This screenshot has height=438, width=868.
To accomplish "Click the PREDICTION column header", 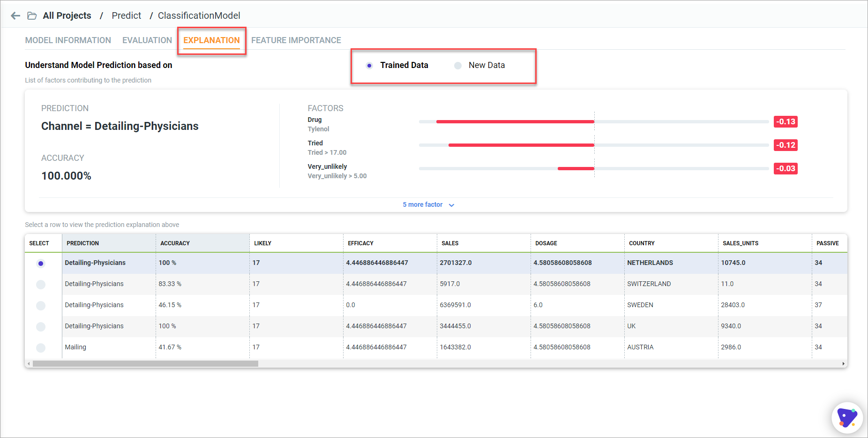I will (109, 243).
